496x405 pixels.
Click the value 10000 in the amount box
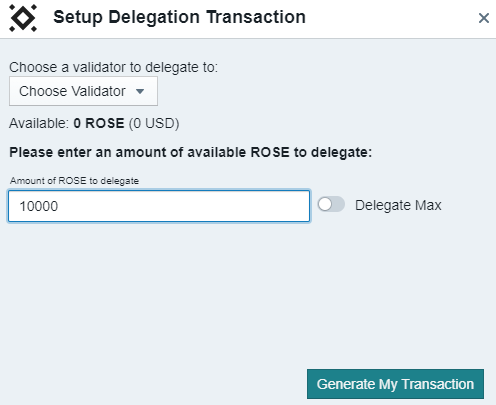[39, 206]
